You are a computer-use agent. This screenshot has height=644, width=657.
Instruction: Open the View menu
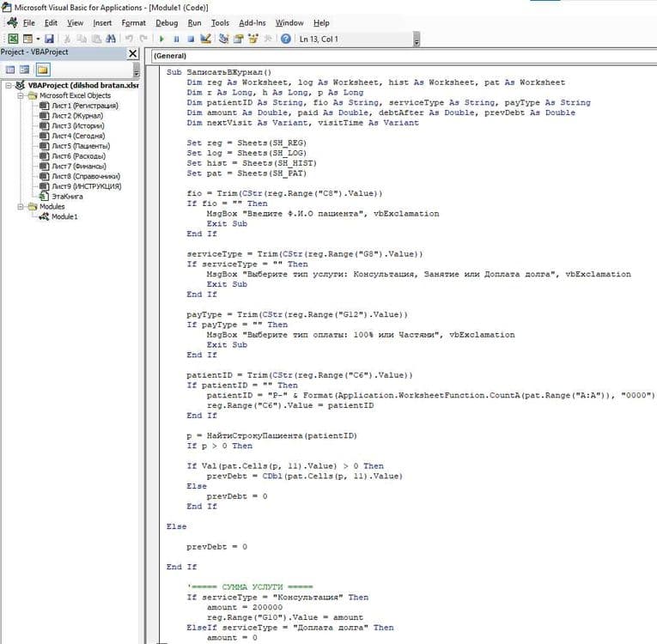tap(76, 23)
